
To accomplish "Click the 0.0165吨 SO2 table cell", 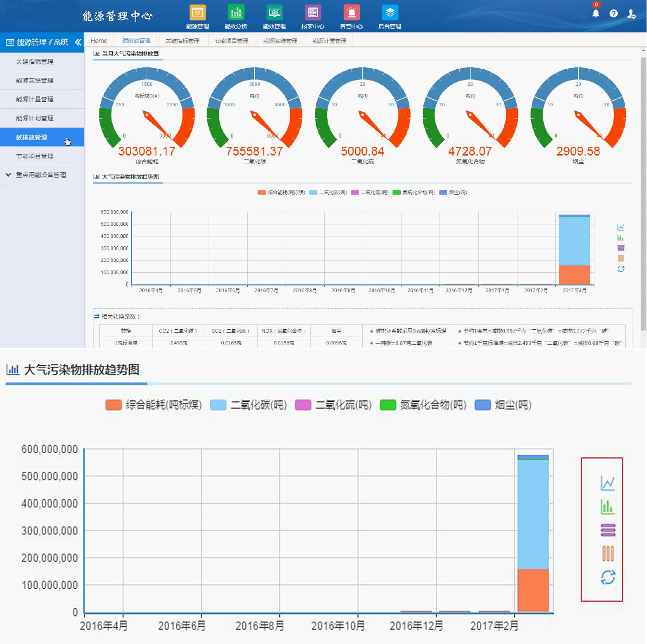I will click(231, 343).
